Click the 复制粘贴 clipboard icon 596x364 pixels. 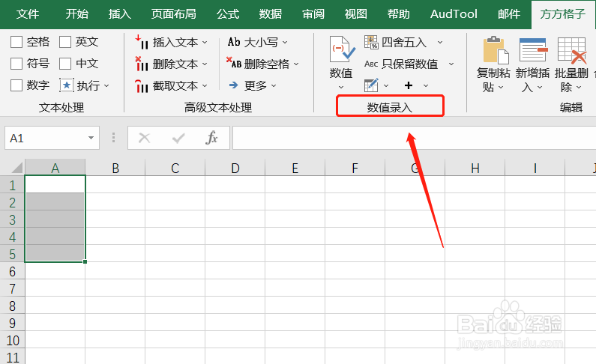coord(496,50)
